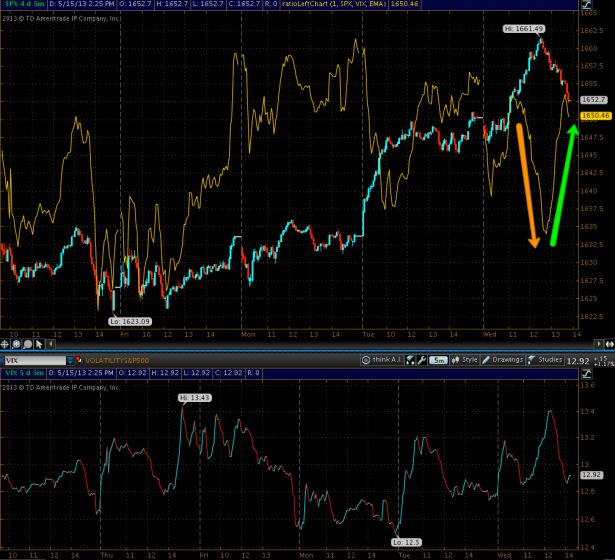Click the Lo: 12.5 VIX bubble
Image resolution: width=615 pixels, height=560 pixels.
pyautogui.click(x=406, y=541)
